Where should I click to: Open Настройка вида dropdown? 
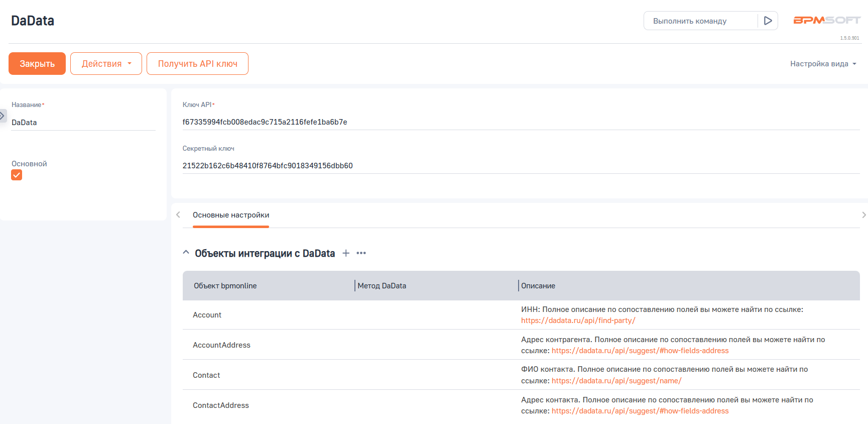click(823, 64)
